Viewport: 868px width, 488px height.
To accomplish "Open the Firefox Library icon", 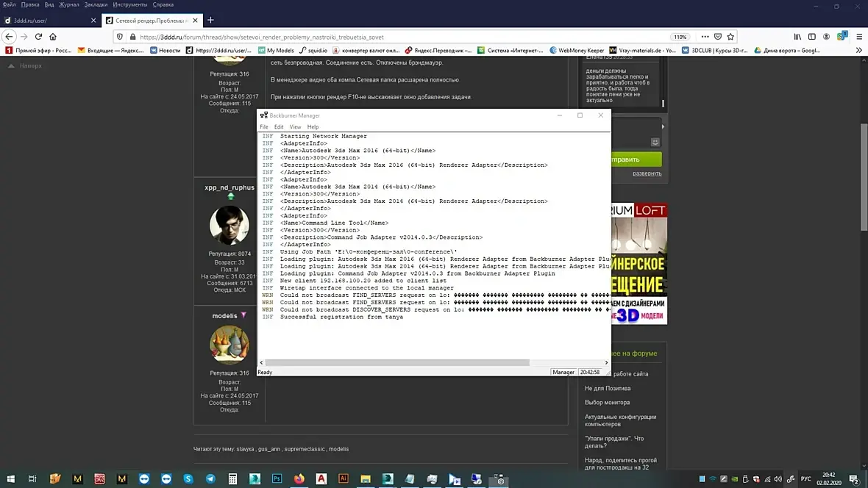I will [797, 37].
